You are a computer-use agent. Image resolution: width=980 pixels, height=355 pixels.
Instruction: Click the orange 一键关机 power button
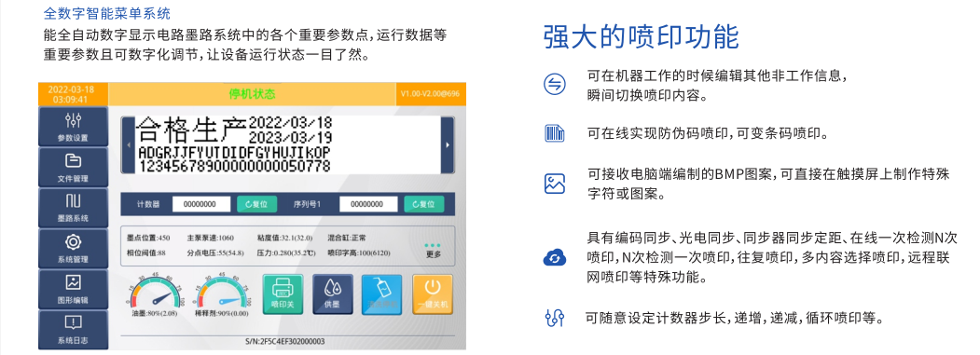tap(433, 294)
